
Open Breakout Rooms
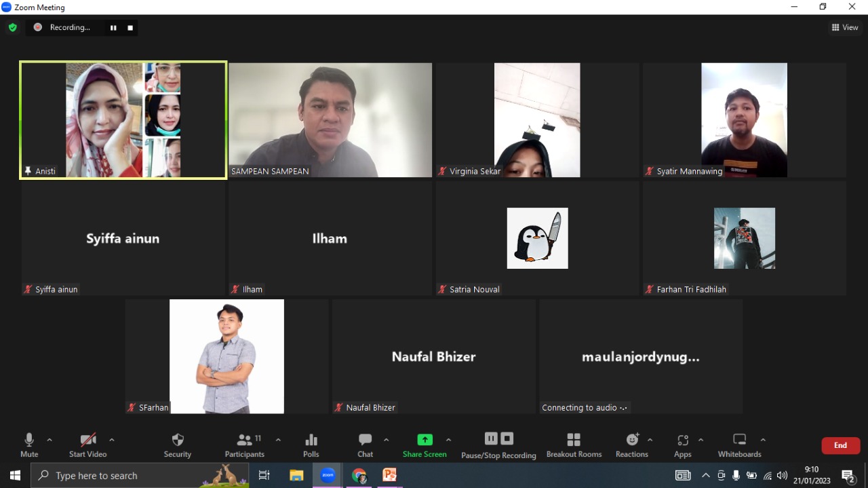pyautogui.click(x=574, y=445)
